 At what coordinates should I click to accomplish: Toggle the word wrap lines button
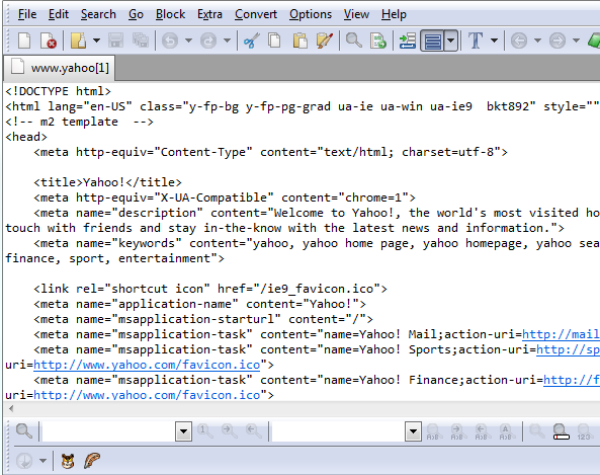click(433, 41)
